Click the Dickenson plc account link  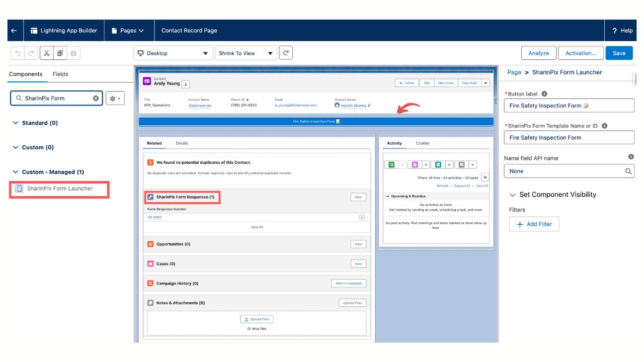[201, 106]
